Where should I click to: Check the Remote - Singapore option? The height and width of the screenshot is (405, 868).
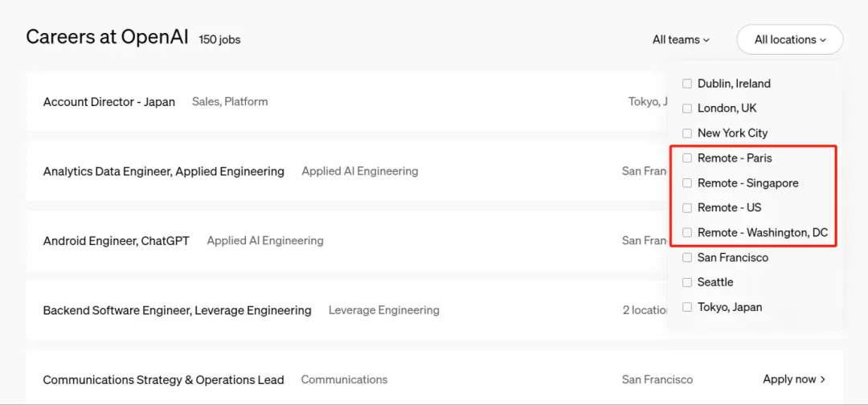click(687, 183)
